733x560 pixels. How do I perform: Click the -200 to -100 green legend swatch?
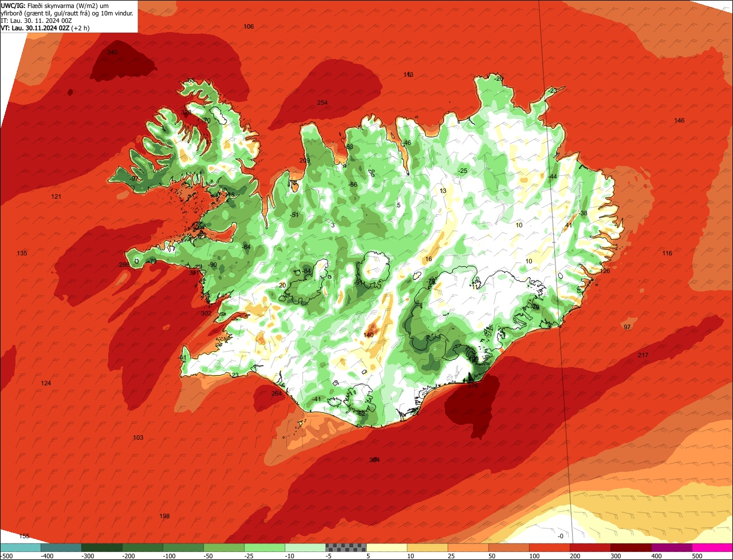click(x=143, y=547)
